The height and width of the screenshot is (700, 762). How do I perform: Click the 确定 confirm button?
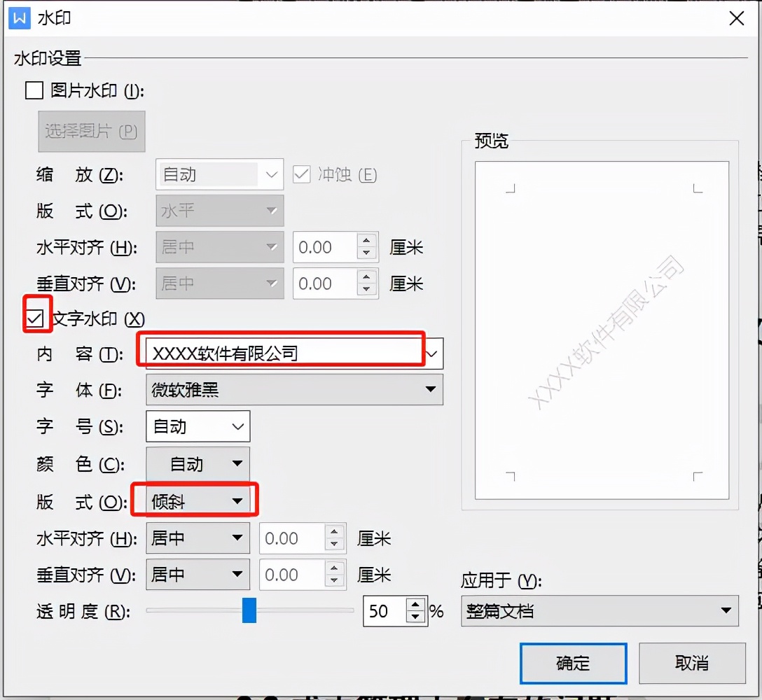[574, 663]
